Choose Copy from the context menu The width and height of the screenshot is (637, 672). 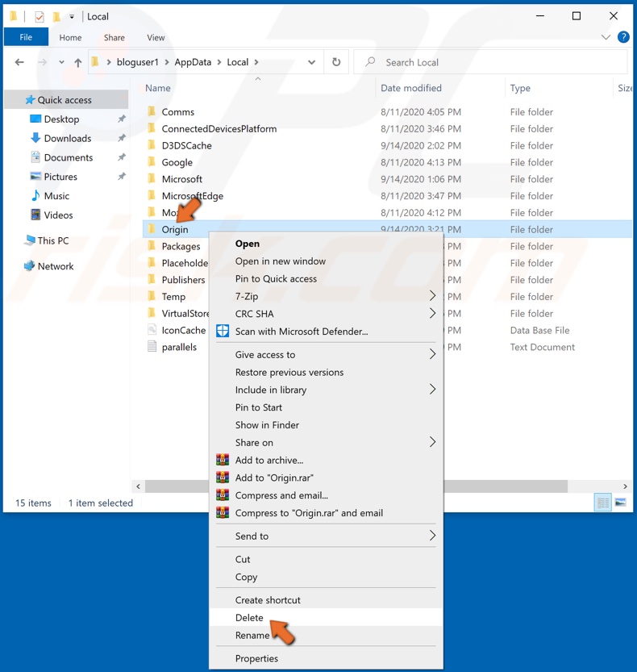(x=326, y=577)
